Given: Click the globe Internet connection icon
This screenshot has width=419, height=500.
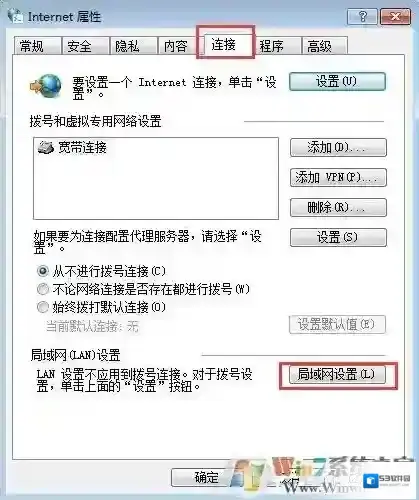Looking at the screenshot, I should coord(45,86).
